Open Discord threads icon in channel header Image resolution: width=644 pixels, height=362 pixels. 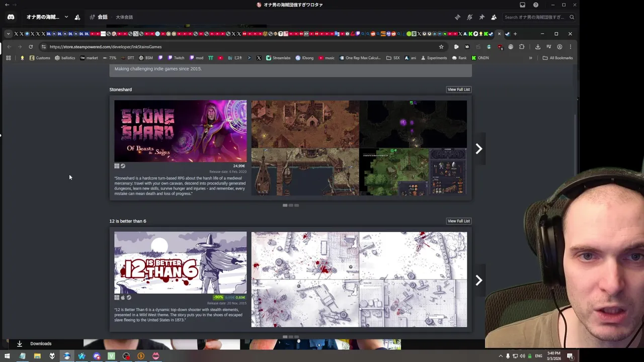point(457,17)
